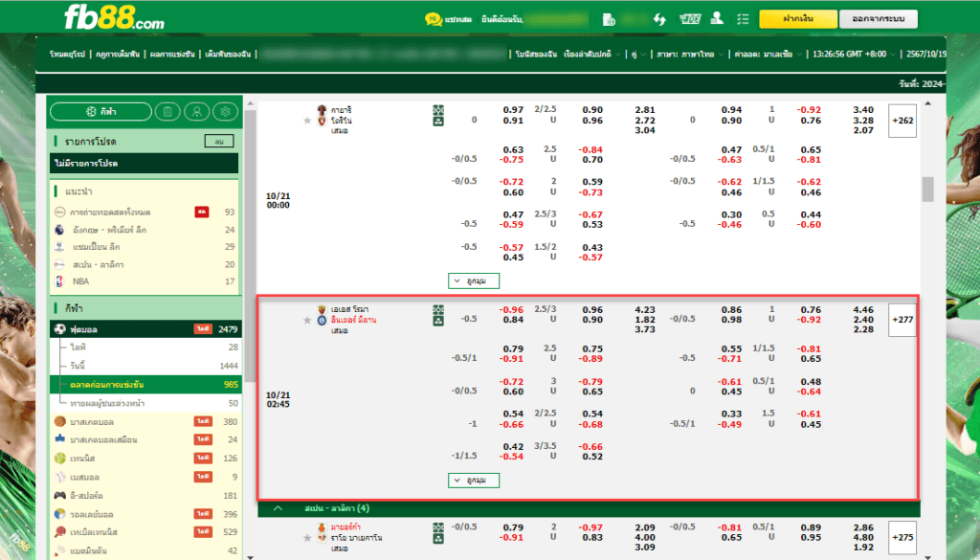Click the table tennis paddle icon with count 529

click(60, 532)
